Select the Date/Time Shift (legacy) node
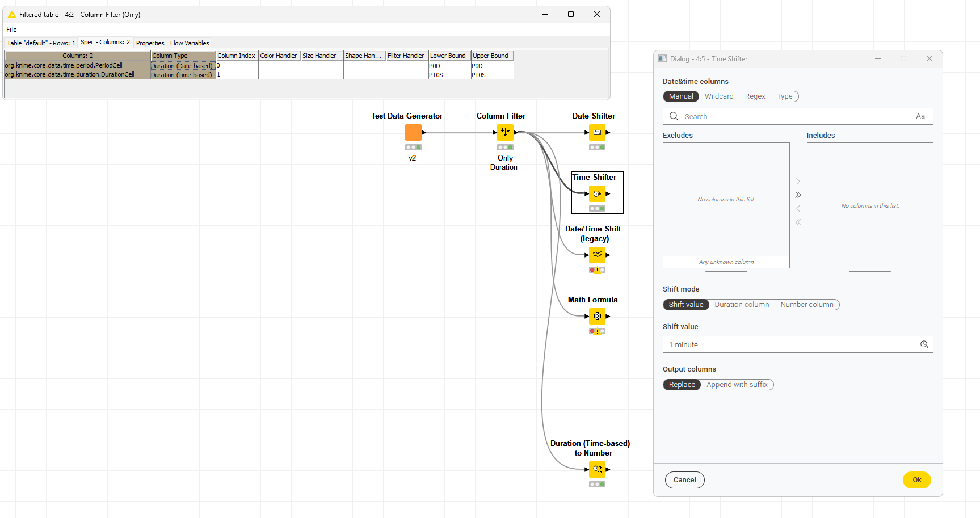The image size is (980, 518). point(597,255)
